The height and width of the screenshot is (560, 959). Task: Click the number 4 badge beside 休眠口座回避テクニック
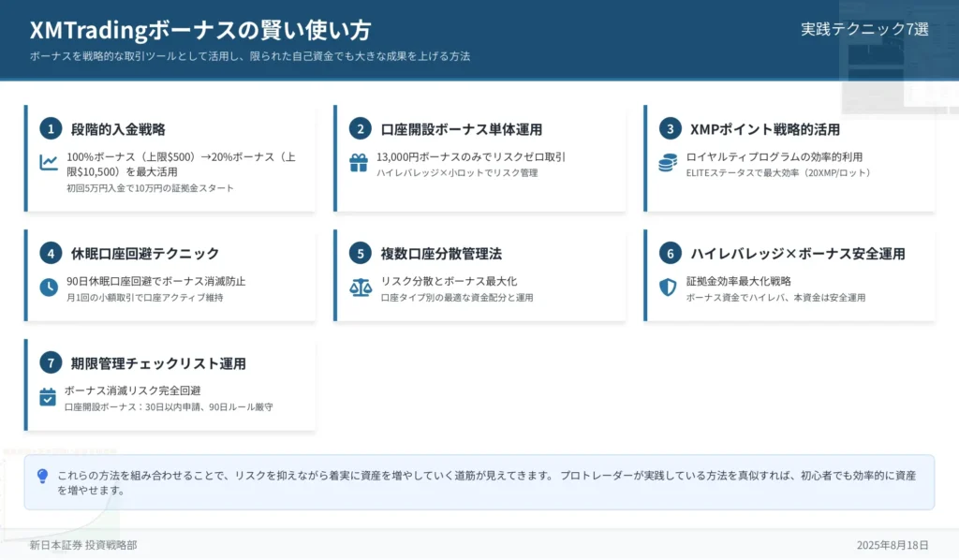[51, 253]
